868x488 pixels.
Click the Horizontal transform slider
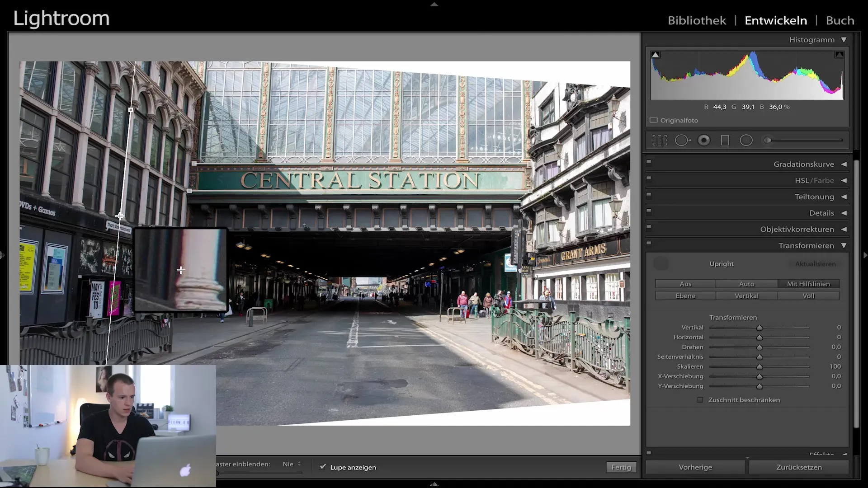tap(759, 338)
